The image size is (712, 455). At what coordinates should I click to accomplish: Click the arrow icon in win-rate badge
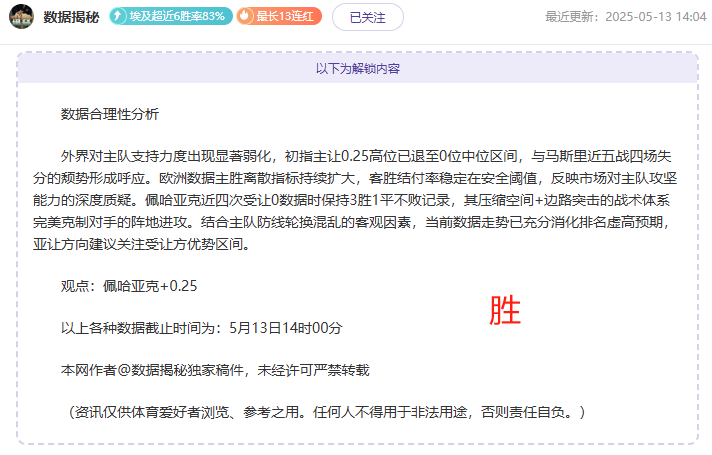click(x=118, y=16)
